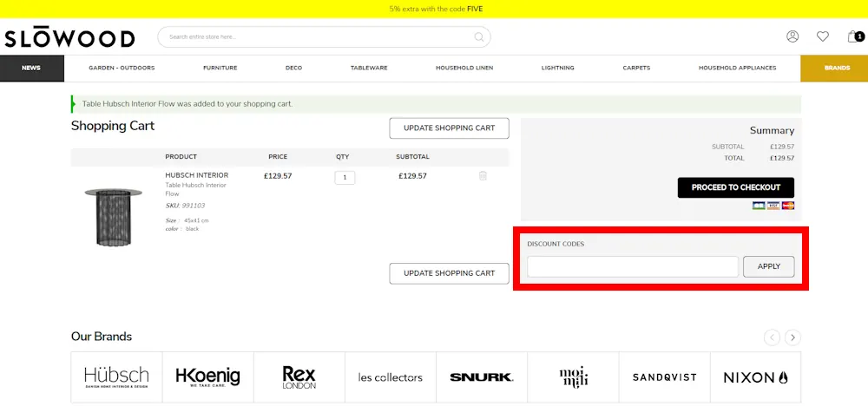Open the Brands menu
The height and width of the screenshot is (406, 868).
(x=834, y=68)
